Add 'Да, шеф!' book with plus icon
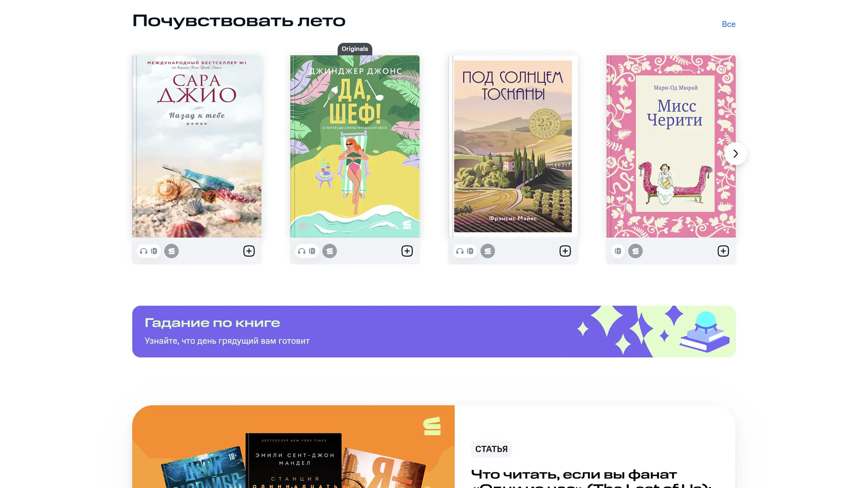Image resolution: width=868 pixels, height=488 pixels. pyautogui.click(x=407, y=251)
